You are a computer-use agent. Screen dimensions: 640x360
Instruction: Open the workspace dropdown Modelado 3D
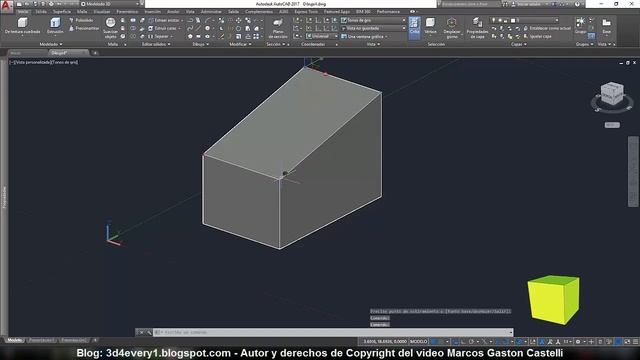pos(109,4)
